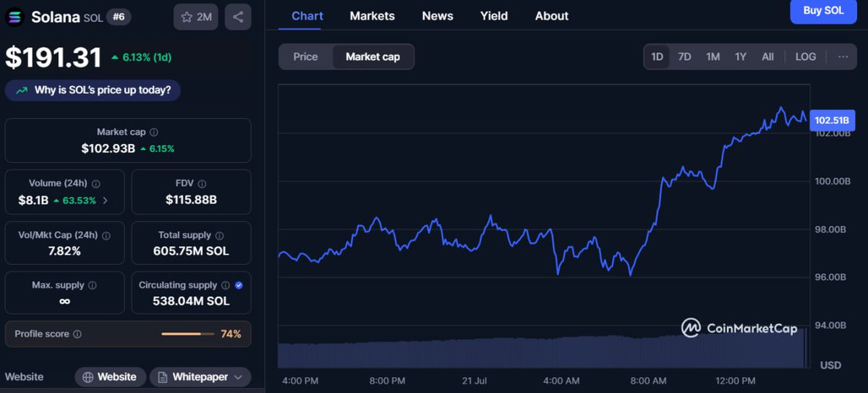Add Solana to watchlist via star button
This screenshot has width=868, height=393.
[195, 17]
